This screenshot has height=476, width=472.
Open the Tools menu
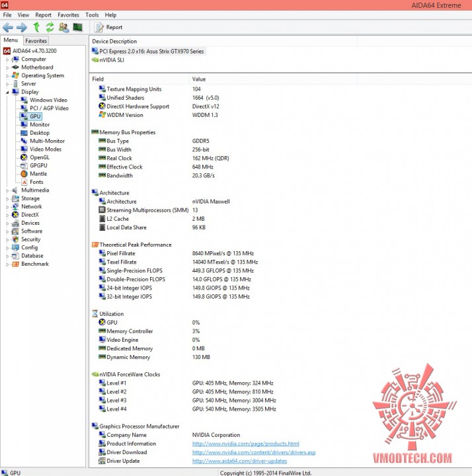[92, 15]
